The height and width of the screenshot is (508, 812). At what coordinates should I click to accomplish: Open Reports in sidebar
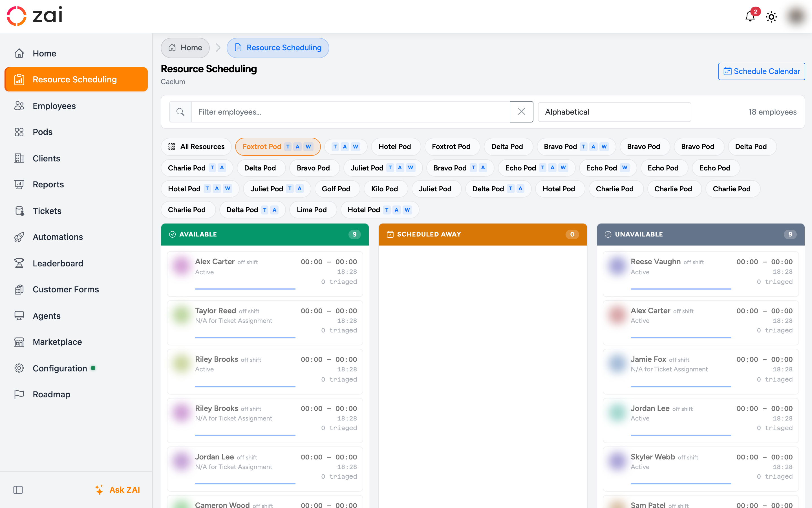(76, 184)
